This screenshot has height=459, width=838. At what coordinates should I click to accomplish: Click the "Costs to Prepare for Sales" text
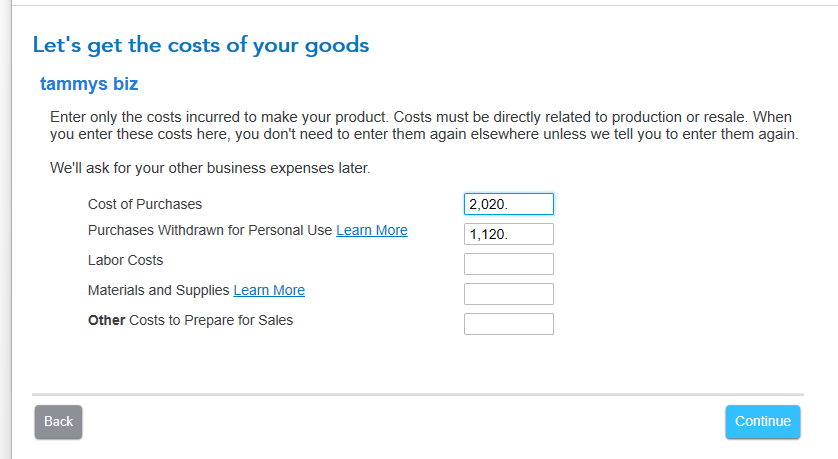point(211,320)
